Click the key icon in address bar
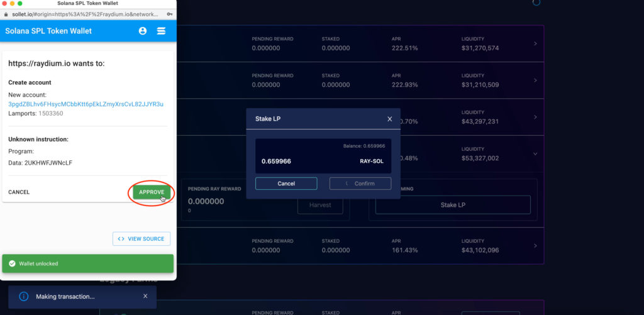 coord(170,14)
